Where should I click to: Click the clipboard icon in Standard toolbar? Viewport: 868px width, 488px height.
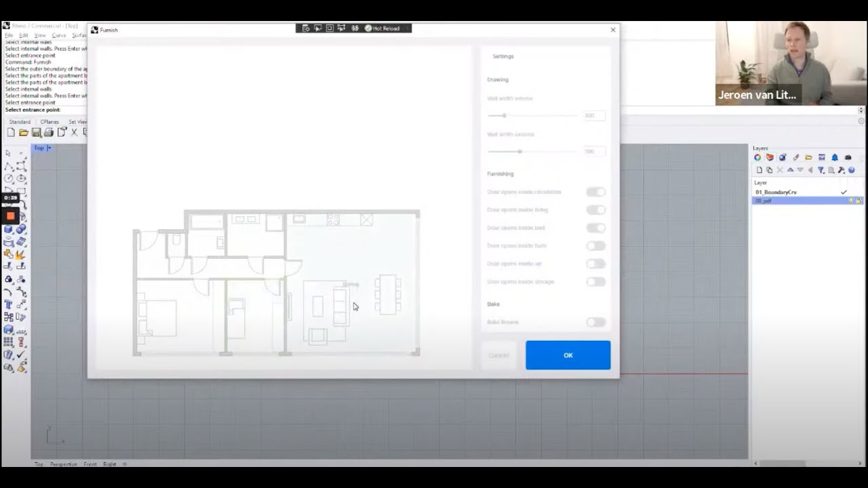62,132
